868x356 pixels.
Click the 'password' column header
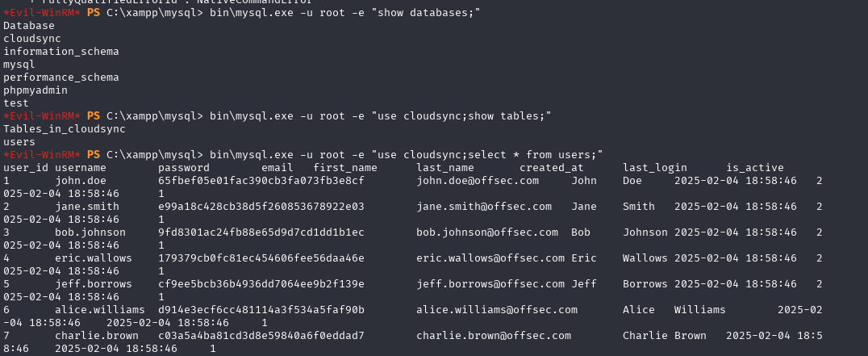pos(184,168)
